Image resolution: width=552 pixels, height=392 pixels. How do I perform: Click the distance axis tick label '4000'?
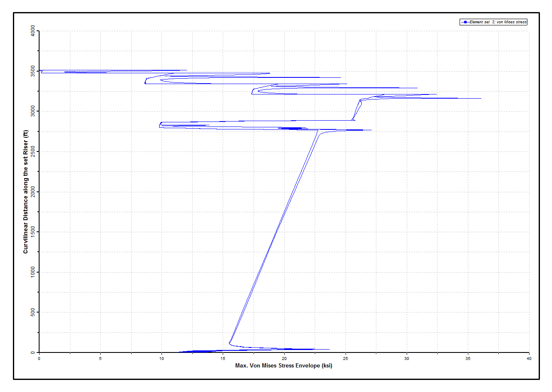coord(33,31)
